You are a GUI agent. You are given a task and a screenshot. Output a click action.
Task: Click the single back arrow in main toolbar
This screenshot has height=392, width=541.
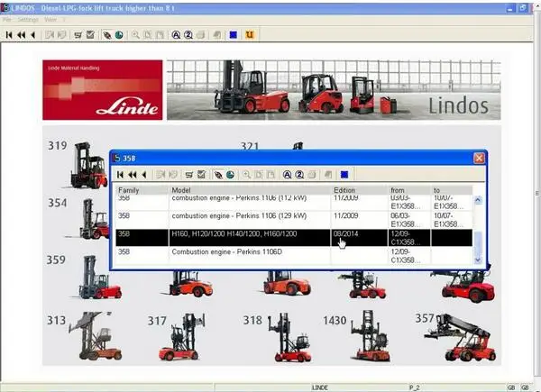(33, 35)
